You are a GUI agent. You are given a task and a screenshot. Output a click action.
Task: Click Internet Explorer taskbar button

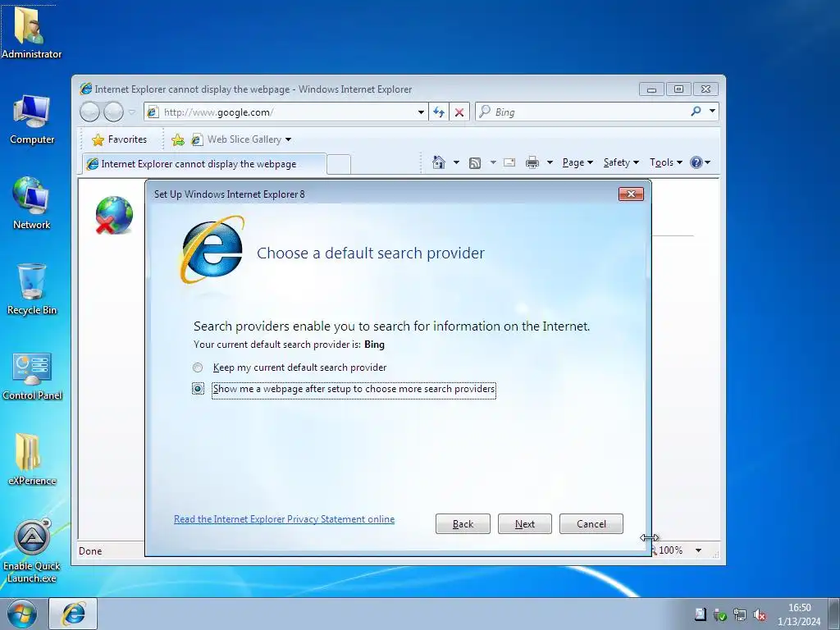pyautogui.click(x=73, y=614)
